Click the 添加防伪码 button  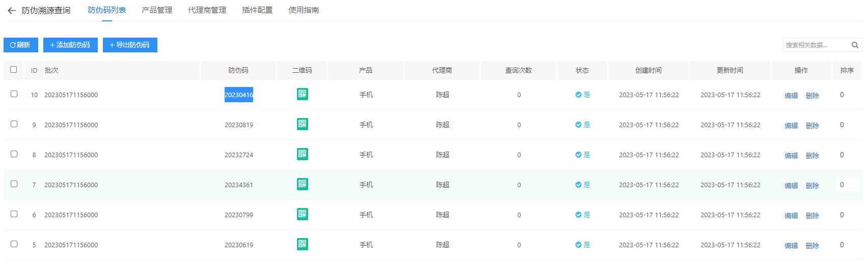point(70,45)
